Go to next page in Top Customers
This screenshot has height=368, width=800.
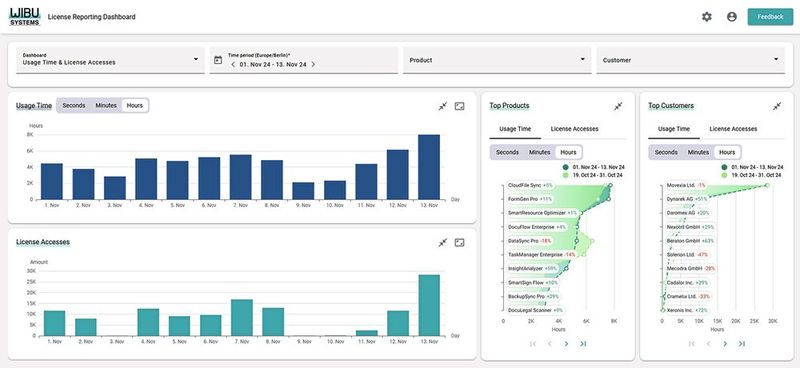[x=725, y=344]
